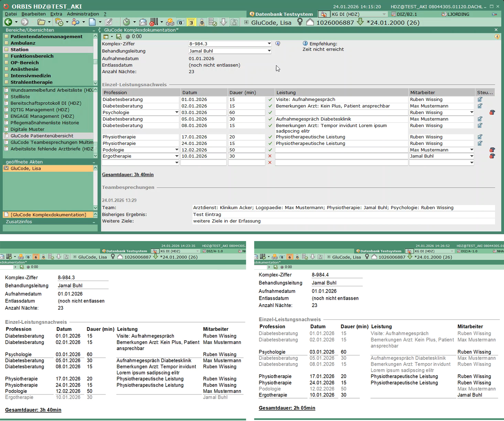504x421 pixels.
Task: Open document icon for Visite: Aufnahmegespräch row
Action: click(480, 100)
